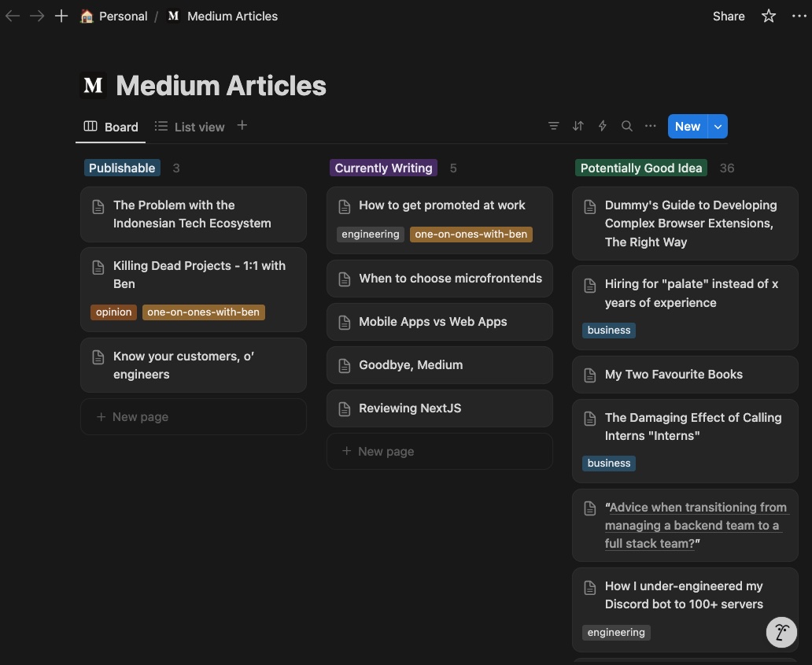The image size is (812, 665).
Task: Click engineering tag on How to get promoted
Action: point(371,234)
